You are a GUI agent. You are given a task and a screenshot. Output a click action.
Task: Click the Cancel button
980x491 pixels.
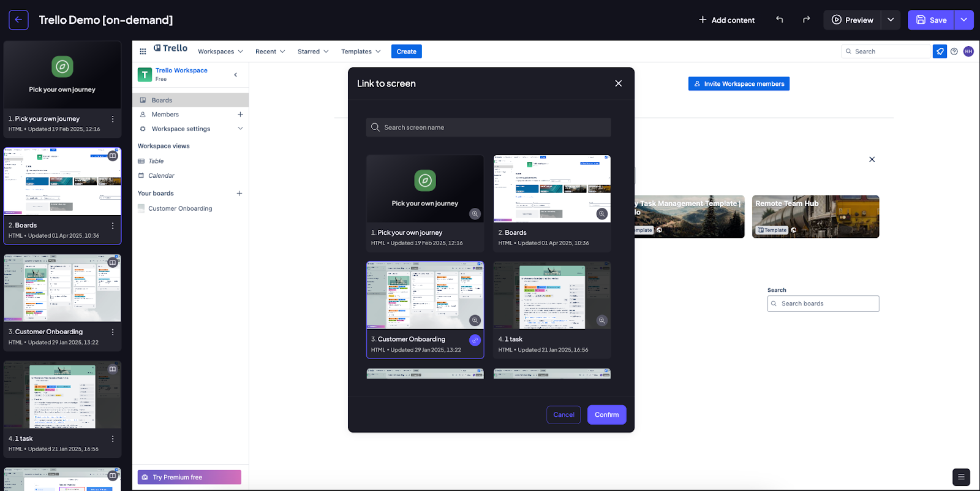[x=563, y=415]
